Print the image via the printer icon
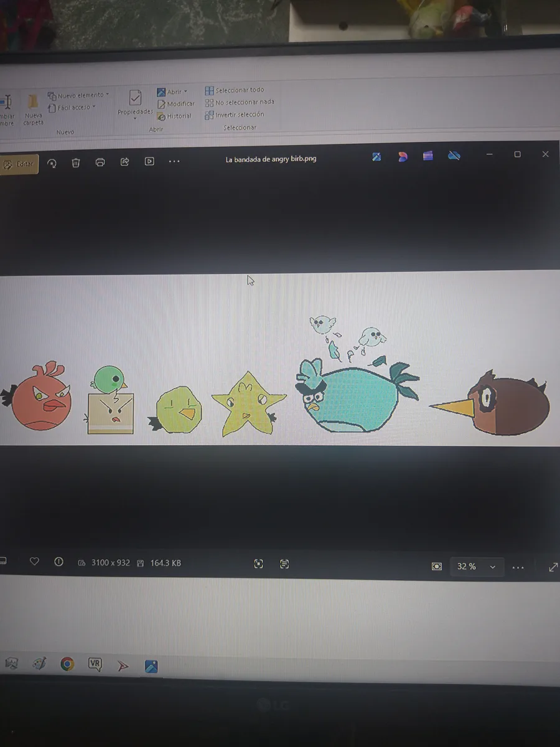This screenshot has width=560, height=747. tap(100, 162)
